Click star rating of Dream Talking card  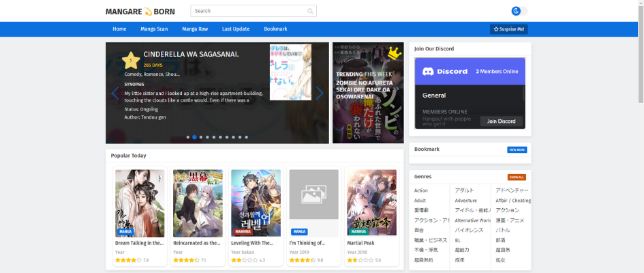click(128, 260)
